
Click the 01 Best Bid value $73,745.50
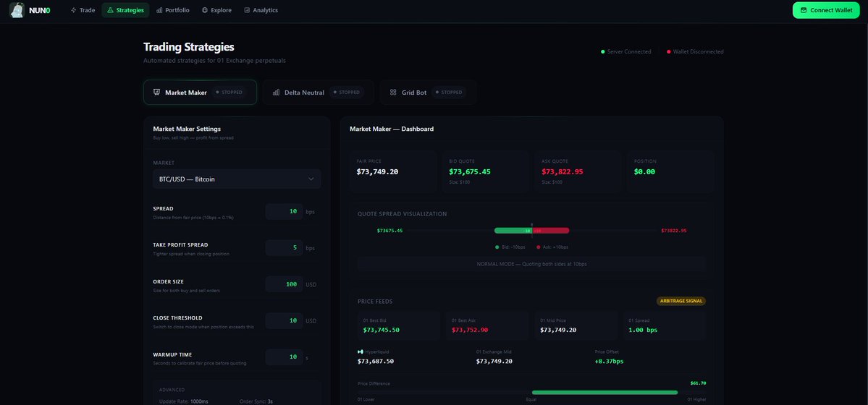[382, 330]
